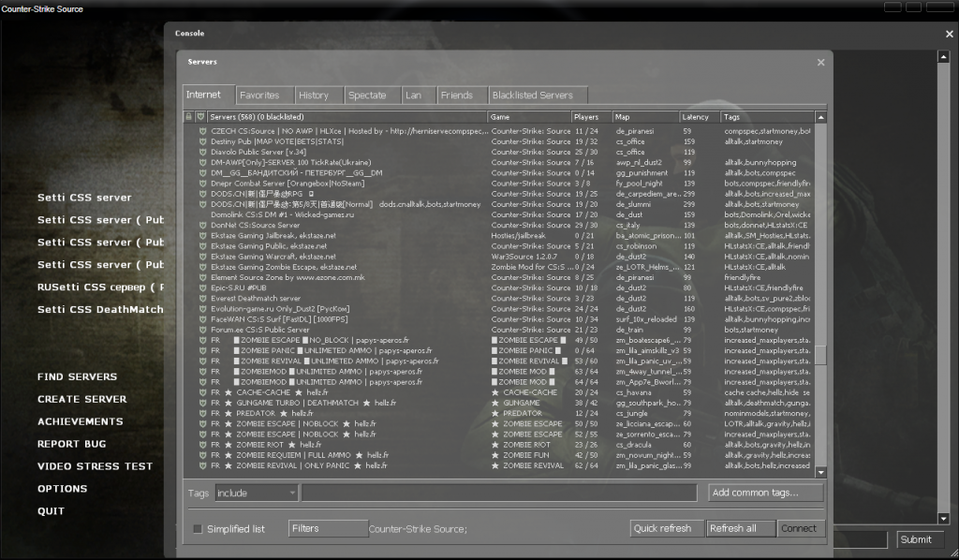Screen dimensions: 959x560
Task: Select CZECH CS:Source NO AWP server row
Action: pyautogui.click(x=499, y=131)
